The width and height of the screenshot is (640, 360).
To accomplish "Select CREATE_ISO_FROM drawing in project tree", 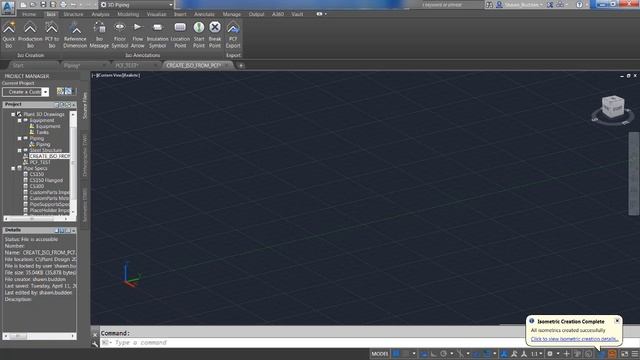I will point(49,156).
